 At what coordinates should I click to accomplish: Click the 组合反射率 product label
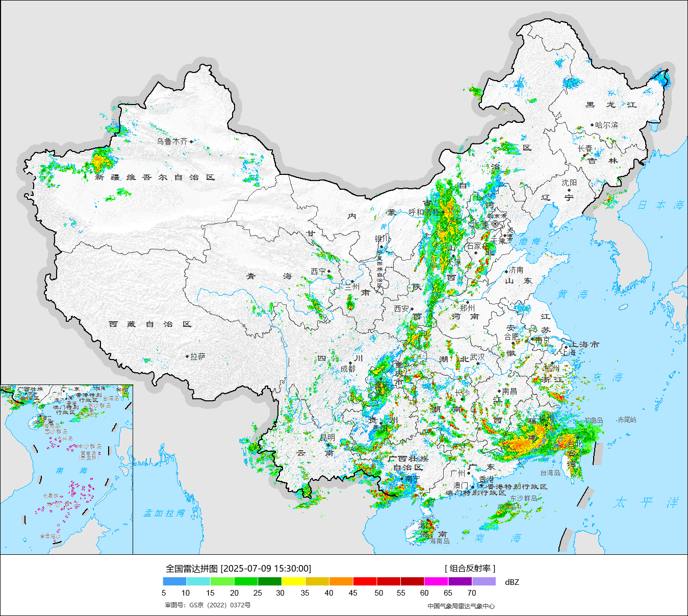coord(470,569)
